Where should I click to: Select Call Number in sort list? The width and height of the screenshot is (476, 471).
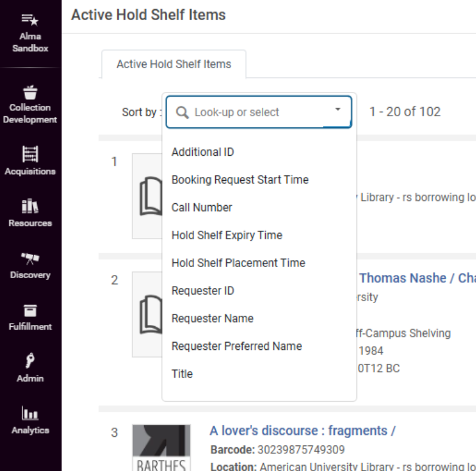[202, 208]
